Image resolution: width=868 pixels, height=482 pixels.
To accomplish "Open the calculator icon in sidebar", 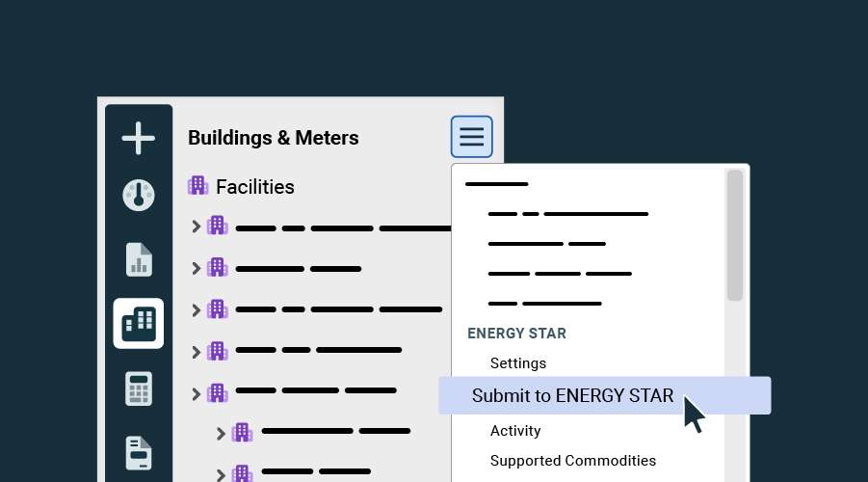I will (139, 388).
